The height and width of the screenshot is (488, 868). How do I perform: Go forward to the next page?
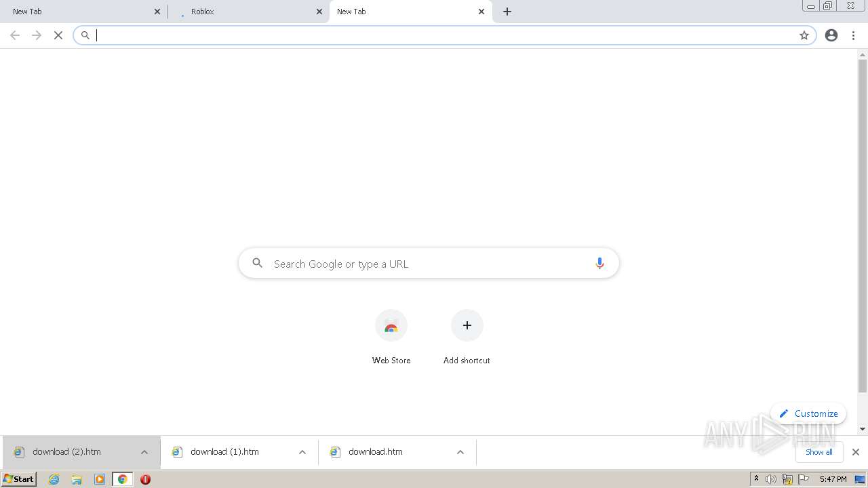[37, 35]
